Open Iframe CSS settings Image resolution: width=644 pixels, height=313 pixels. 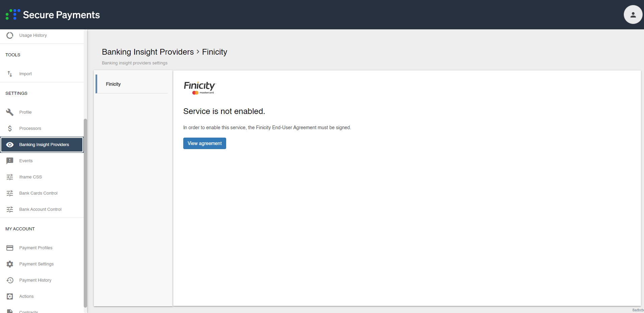(x=42, y=177)
